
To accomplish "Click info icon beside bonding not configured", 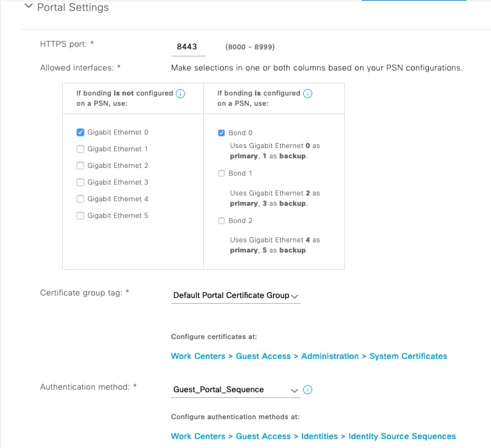I will (x=181, y=94).
